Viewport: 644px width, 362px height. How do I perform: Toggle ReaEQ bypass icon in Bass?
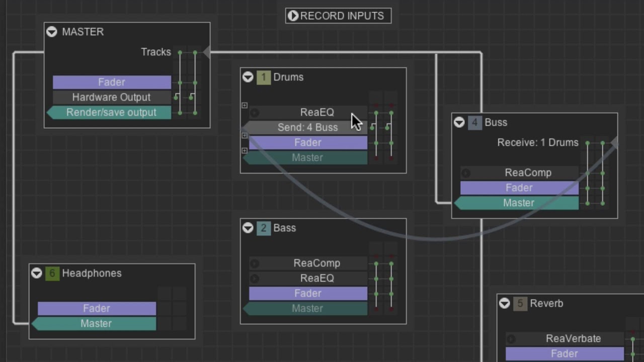coord(255,279)
